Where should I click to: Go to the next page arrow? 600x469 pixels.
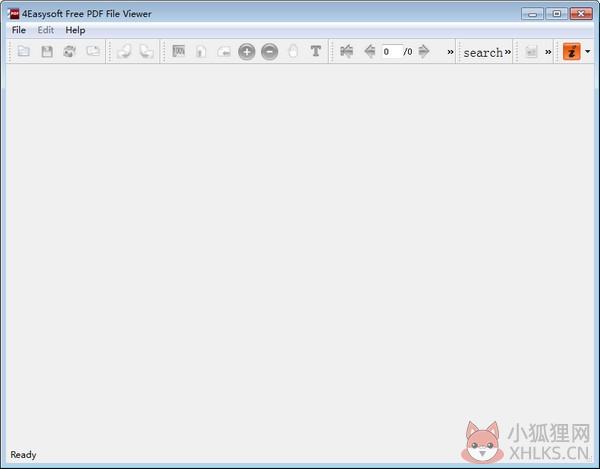pos(424,51)
